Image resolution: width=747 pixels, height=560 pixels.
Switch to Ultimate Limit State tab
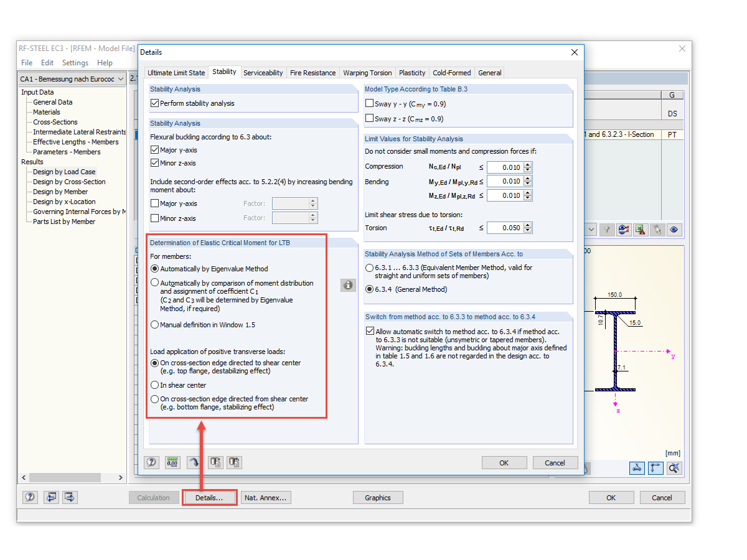pyautogui.click(x=176, y=73)
